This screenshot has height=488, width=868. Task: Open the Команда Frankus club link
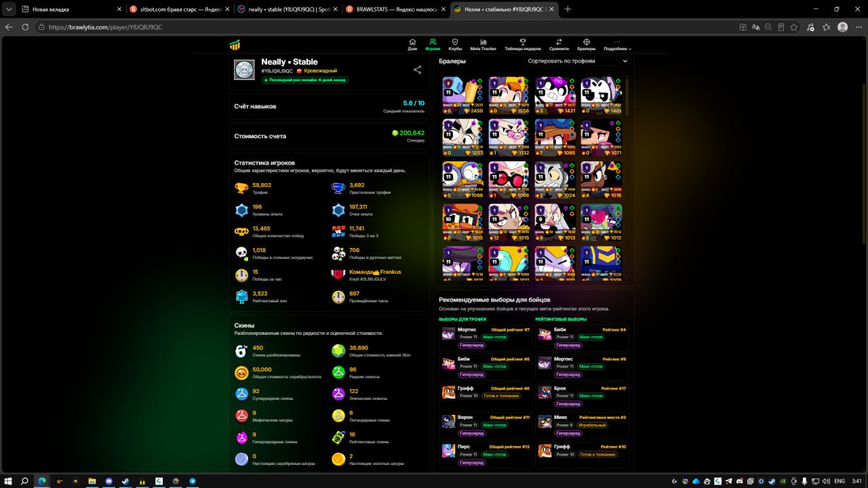pos(375,272)
